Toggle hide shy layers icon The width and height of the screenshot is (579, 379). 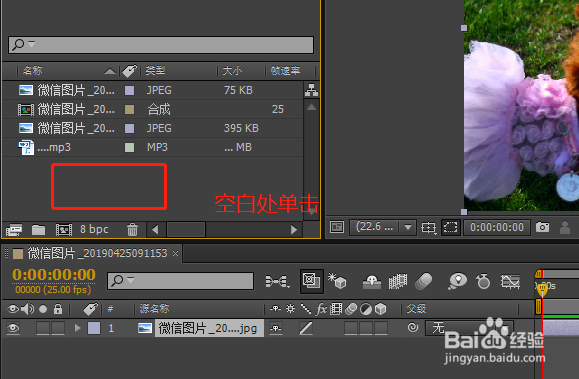[x=372, y=281]
